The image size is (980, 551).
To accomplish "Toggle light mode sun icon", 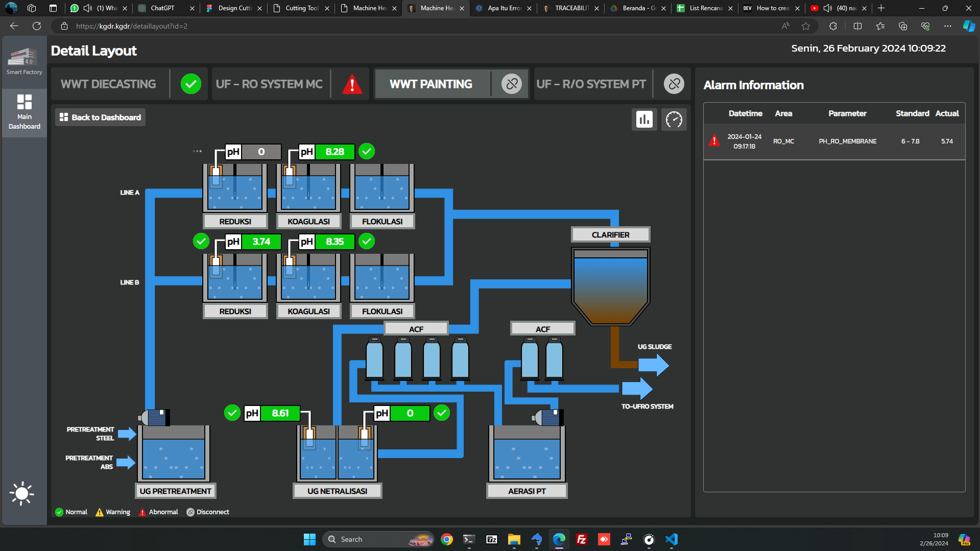I will click(21, 493).
